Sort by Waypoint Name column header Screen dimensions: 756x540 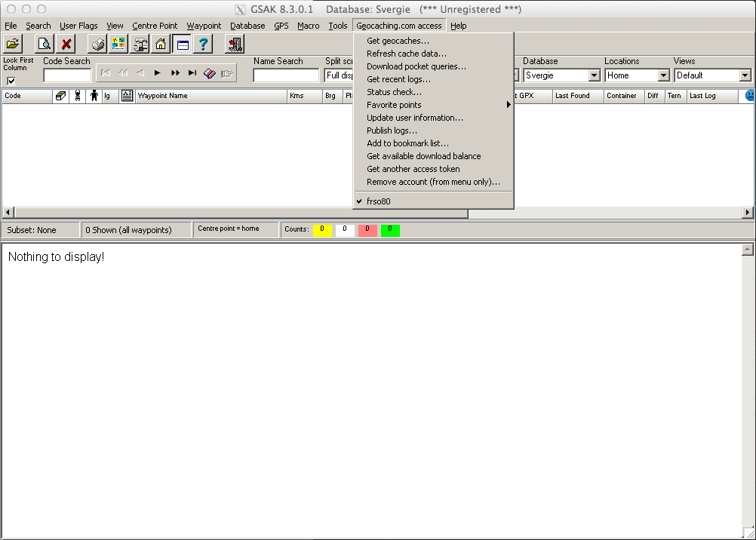coord(211,96)
